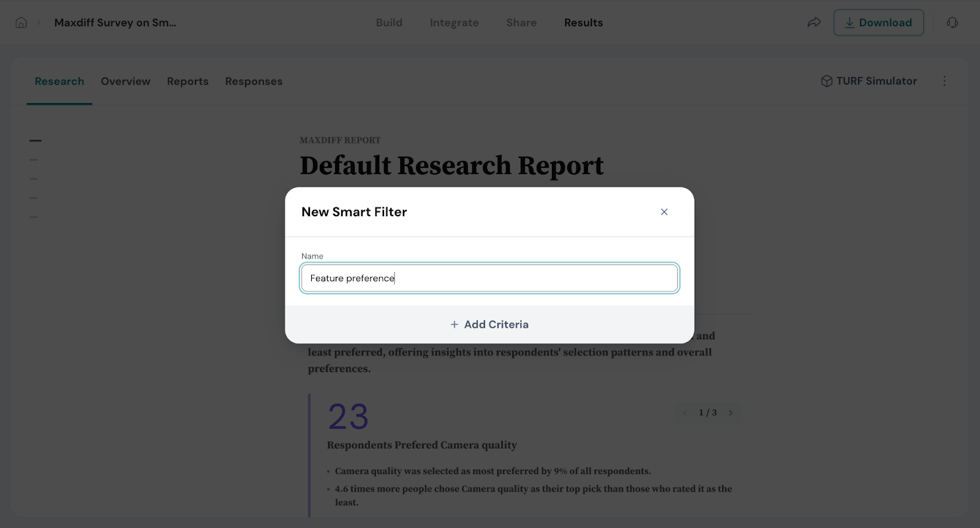The width and height of the screenshot is (980, 528).
Task: Open the Build section
Action: coord(389,23)
